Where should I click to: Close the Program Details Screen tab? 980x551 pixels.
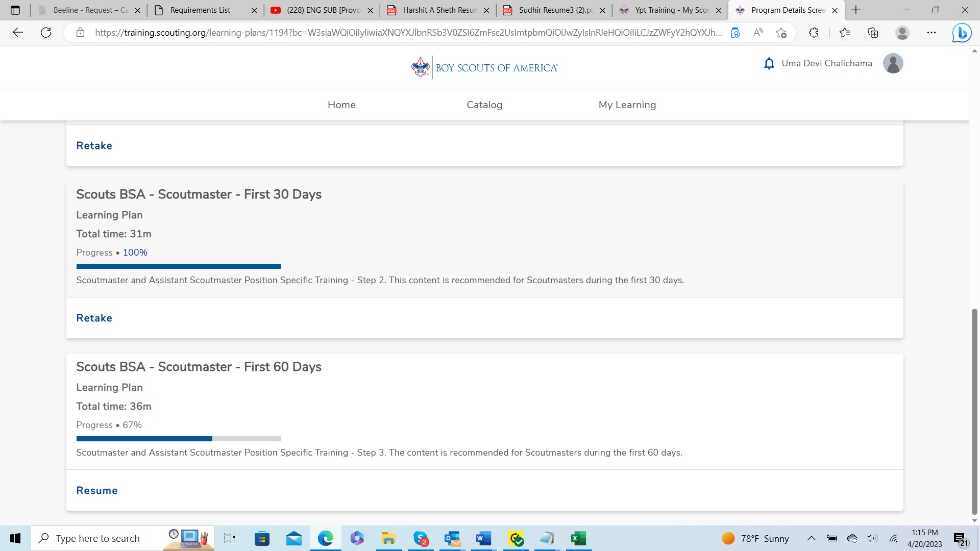pos(835,10)
